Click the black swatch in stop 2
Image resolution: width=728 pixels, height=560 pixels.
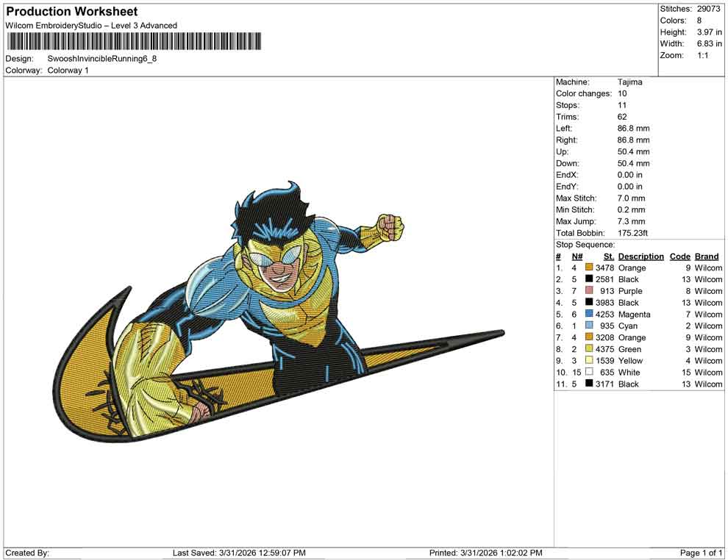[589, 279]
